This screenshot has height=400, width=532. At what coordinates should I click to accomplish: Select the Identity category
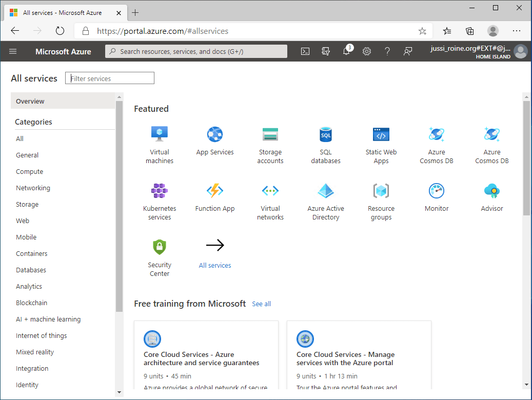click(27, 385)
